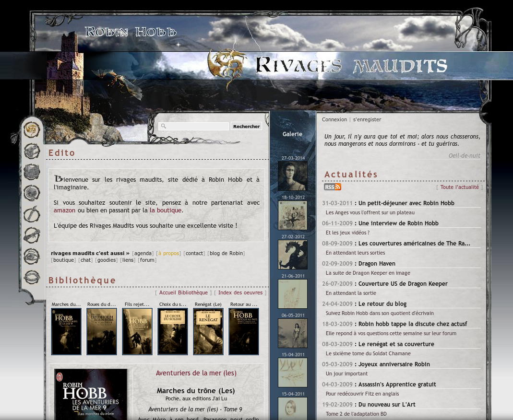Open the golden dragon home icon in sidebar
The image size is (513, 420).
(32, 130)
